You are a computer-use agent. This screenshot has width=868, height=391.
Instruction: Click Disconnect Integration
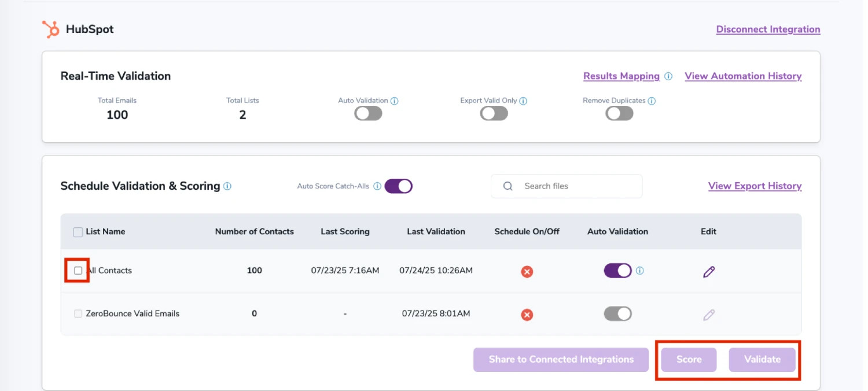[x=768, y=29]
